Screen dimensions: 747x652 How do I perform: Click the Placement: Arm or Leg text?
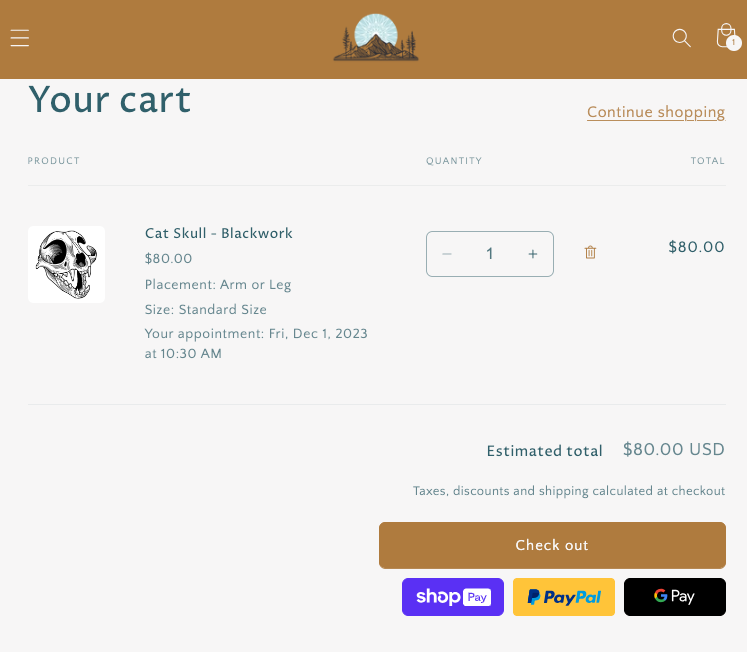coord(218,285)
